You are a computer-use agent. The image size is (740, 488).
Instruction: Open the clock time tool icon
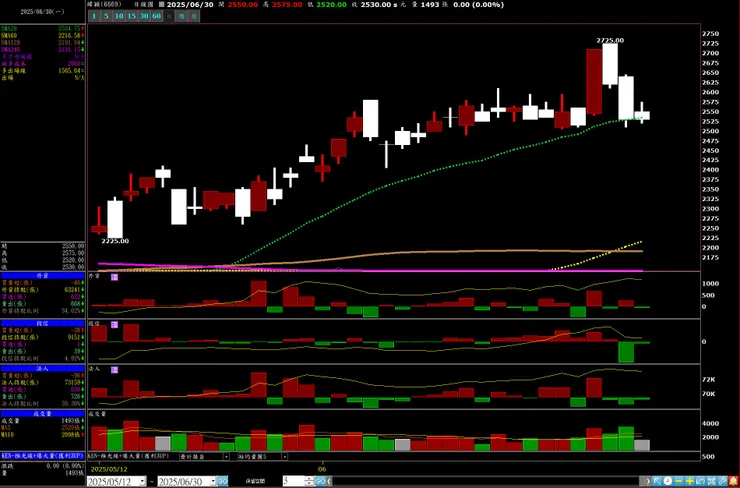coord(668,481)
